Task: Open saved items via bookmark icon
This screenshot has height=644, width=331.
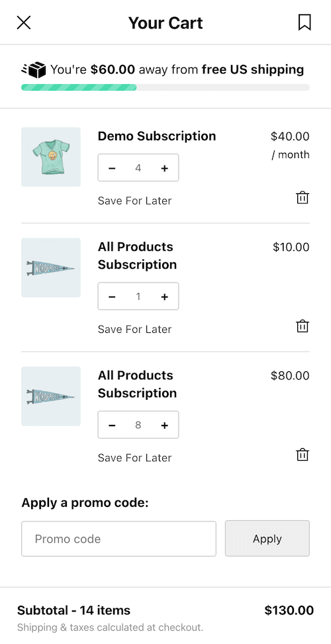Action: pyautogui.click(x=305, y=23)
